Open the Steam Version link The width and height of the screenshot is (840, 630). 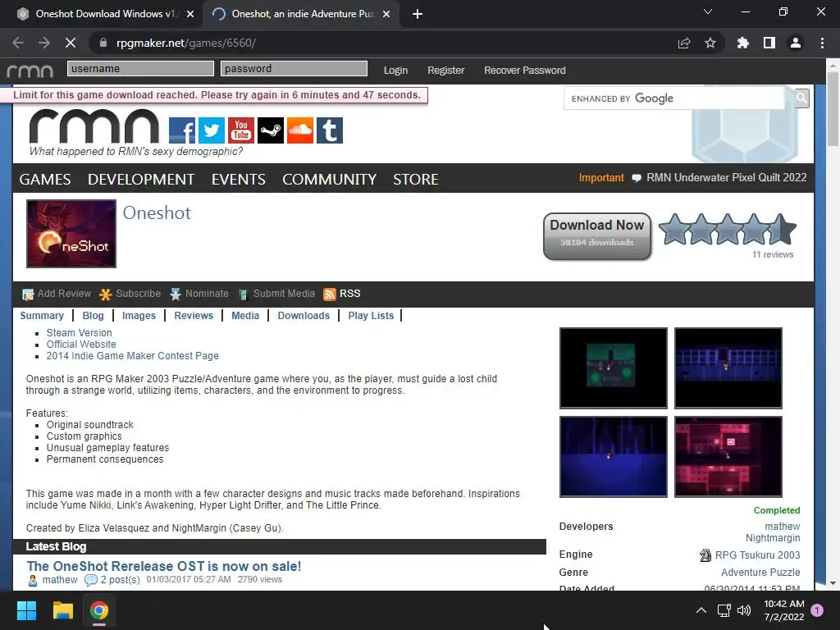tap(80, 333)
